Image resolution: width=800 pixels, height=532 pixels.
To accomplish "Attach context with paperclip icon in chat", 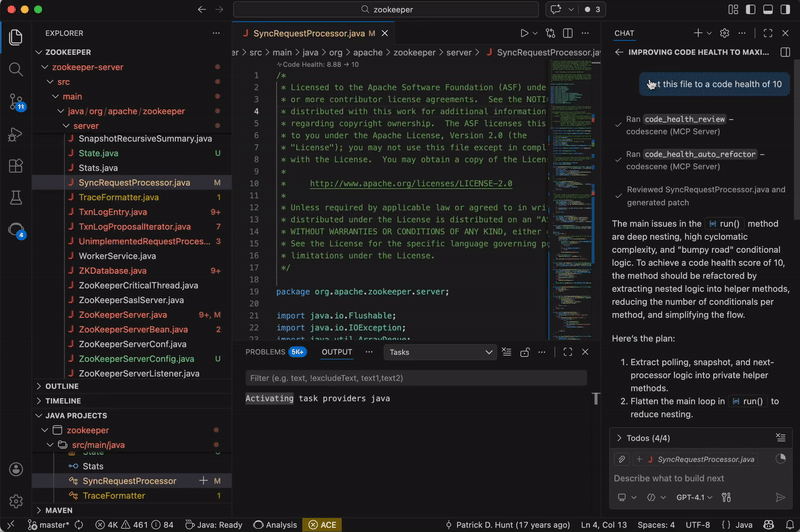I will click(x=621, y=459).
